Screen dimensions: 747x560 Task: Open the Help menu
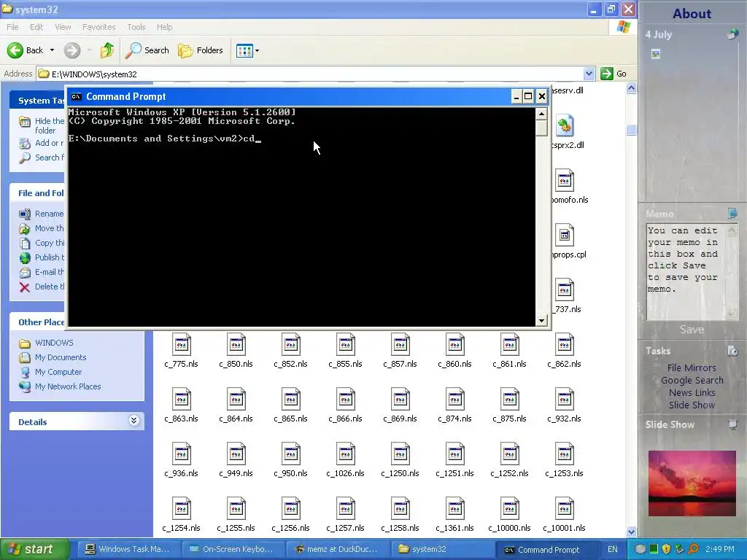(164, 27)
